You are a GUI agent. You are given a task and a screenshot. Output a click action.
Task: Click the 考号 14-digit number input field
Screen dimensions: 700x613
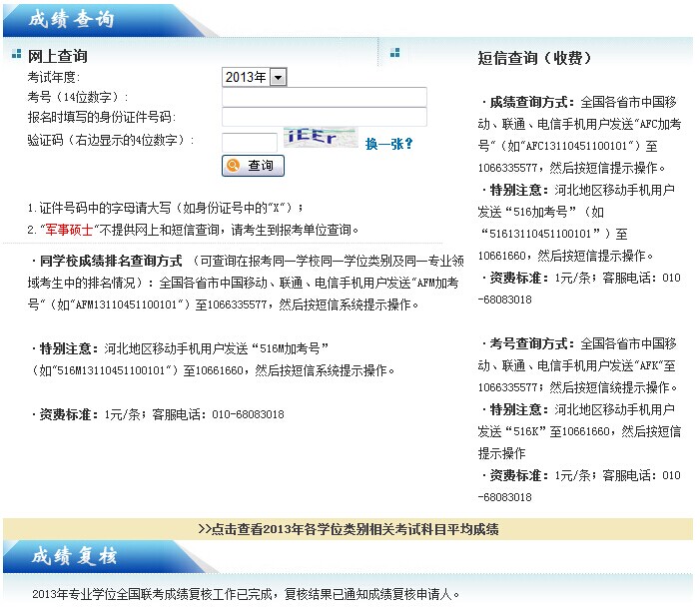click(x=324, y=97)
